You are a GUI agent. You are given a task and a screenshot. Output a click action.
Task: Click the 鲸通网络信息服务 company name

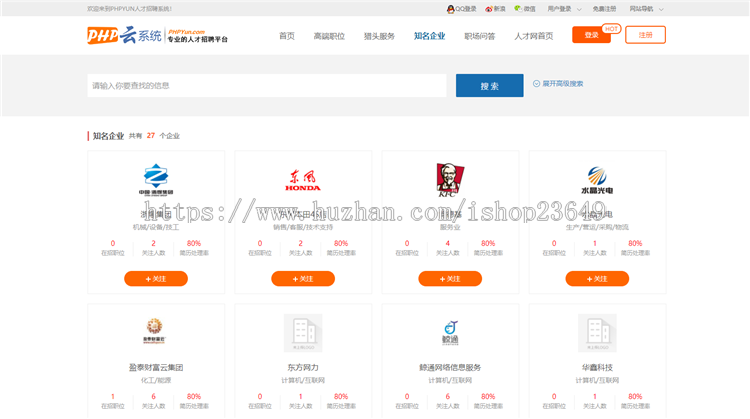pos(450,368)
